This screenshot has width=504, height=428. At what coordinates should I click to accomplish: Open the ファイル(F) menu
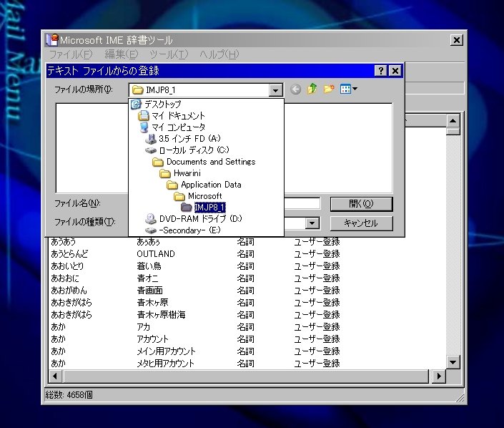[71, 54]
